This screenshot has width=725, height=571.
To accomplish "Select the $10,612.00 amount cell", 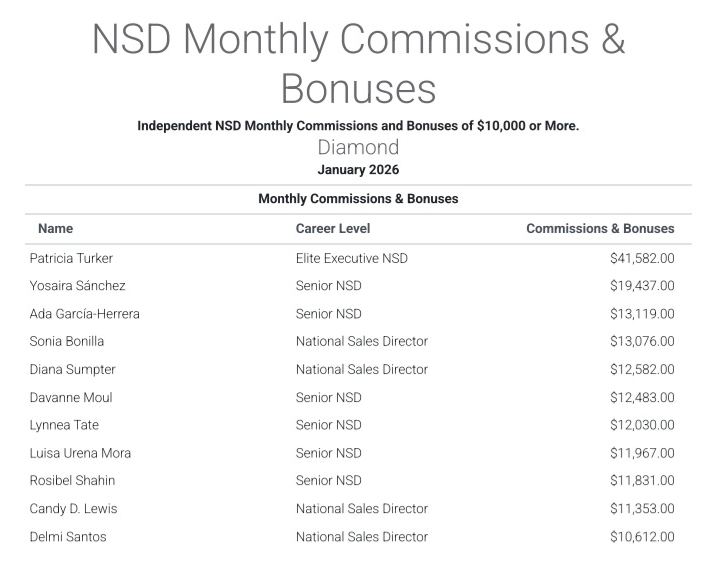I will (x=642, y=537).
